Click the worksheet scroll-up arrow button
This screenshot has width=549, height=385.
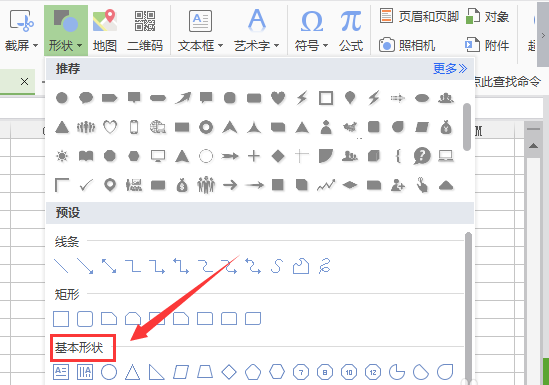click(x=533, y=146)
